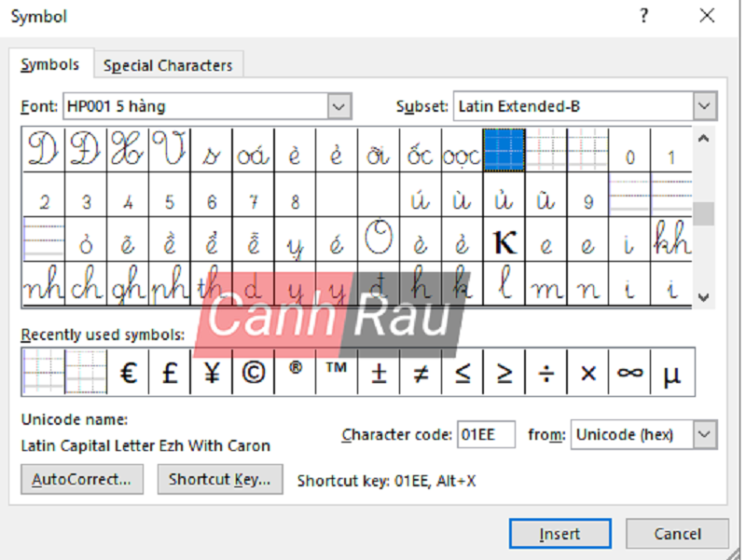The height and width of the screenshot is (560, 746).
Task: Click the not-equal ≠ symbol
Action: [420, 374]
